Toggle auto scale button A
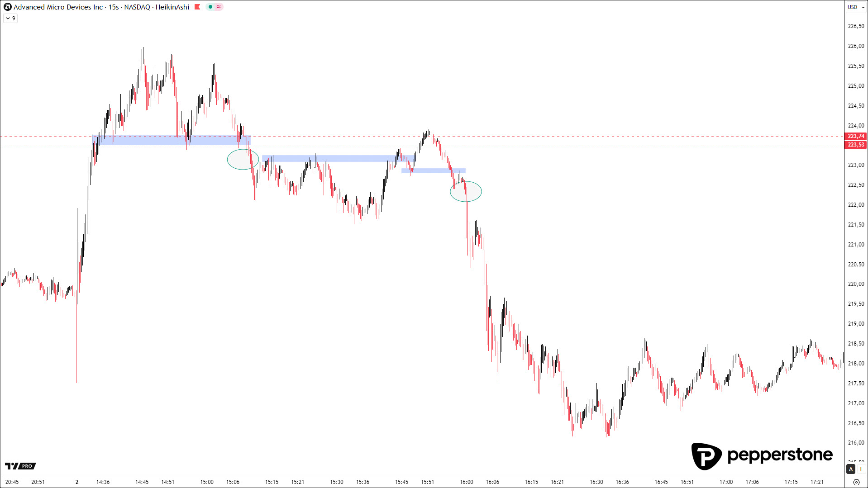This screenshot has width=868, height=488. coord(851,469)
